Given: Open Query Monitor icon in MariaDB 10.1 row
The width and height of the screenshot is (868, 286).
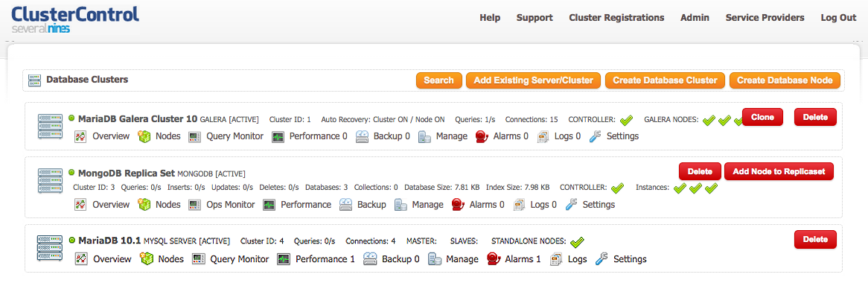Looking at the screenshot, I should [x=199, y=259].
